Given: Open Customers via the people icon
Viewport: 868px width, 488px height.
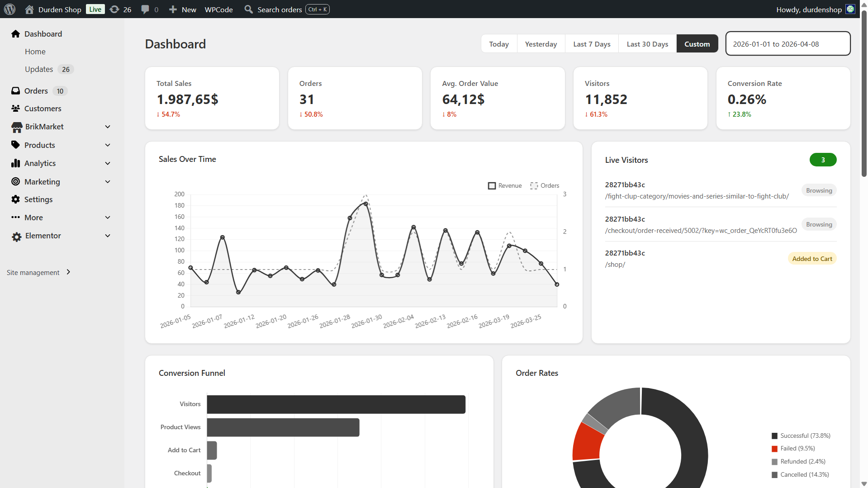Looking at the screenshot, I should pos(16,109).
